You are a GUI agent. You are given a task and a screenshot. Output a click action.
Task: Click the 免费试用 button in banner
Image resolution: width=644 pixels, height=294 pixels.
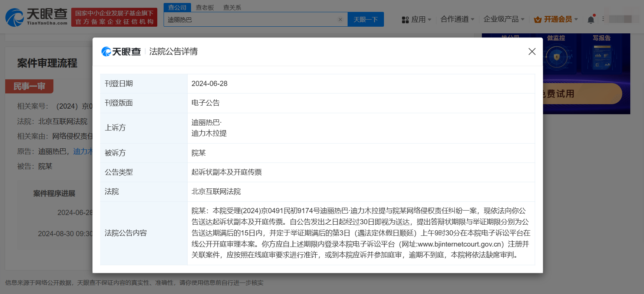coord(581,94)
